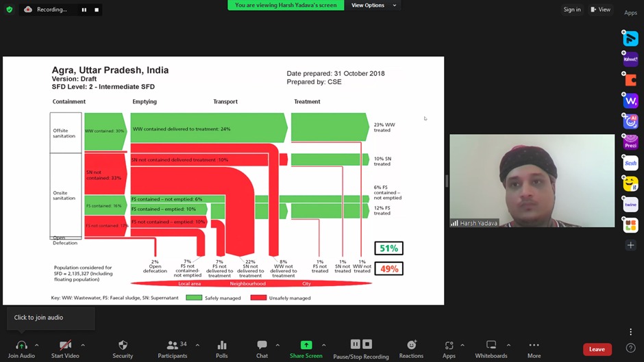This screenshot has width=644, height=362.
Task: Click the '23% WW treated' label
Action: pyautogui.click(x=384, y=127)
